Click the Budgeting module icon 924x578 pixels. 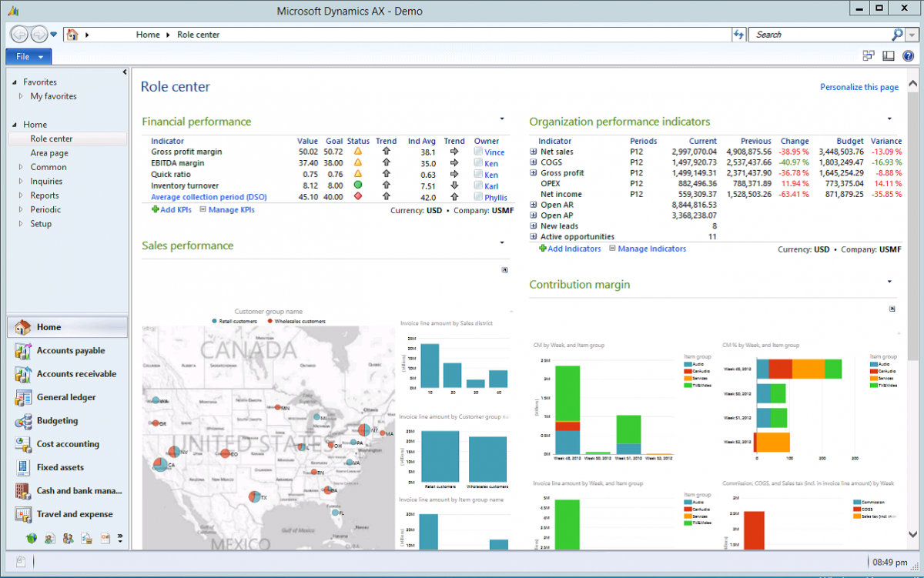click(23, 421)
